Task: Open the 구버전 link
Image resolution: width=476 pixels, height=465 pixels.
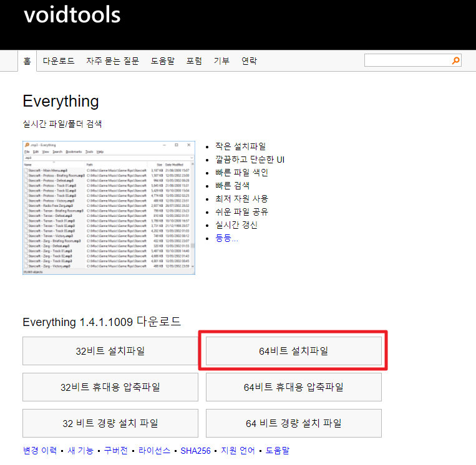Action: [x=115, y=451]
